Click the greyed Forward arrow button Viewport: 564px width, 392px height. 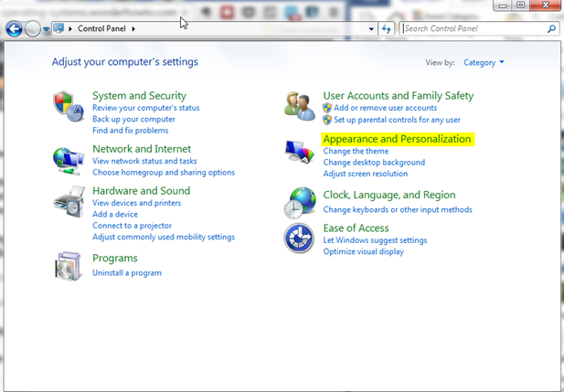tap(33, 28)
